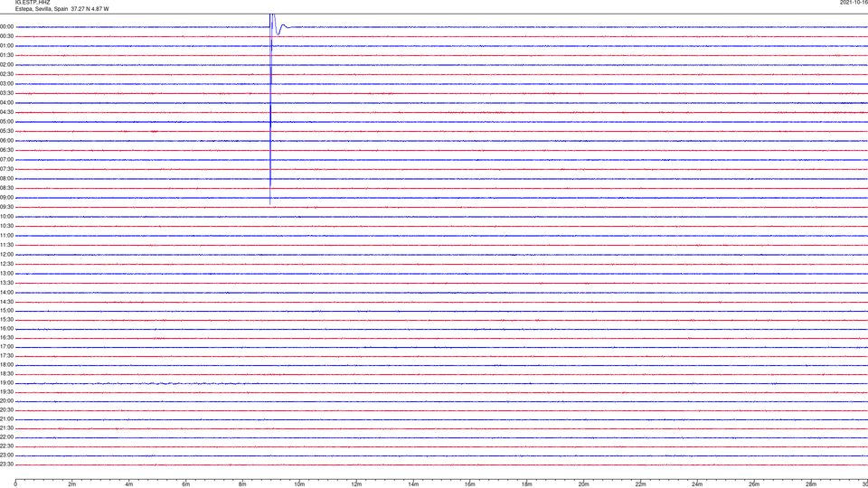868x488 pixels.
Task: Select the 17:00 trace time label
Action: (6, 347)
